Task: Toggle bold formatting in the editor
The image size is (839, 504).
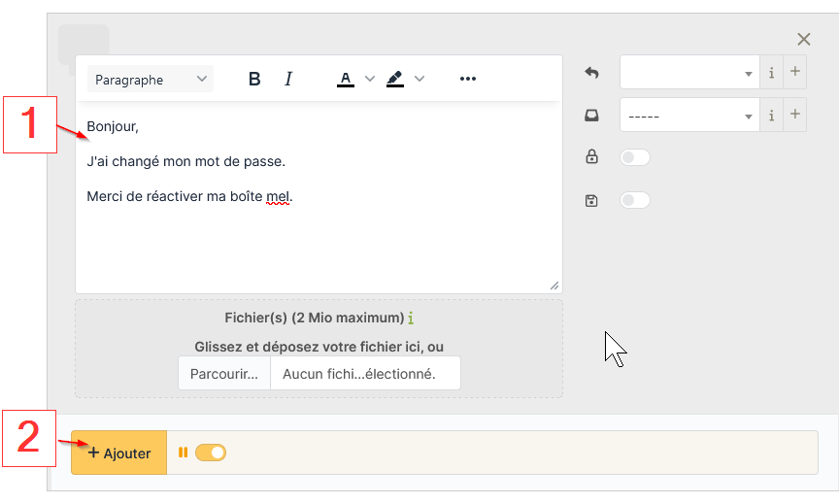Action: (254, 80)
